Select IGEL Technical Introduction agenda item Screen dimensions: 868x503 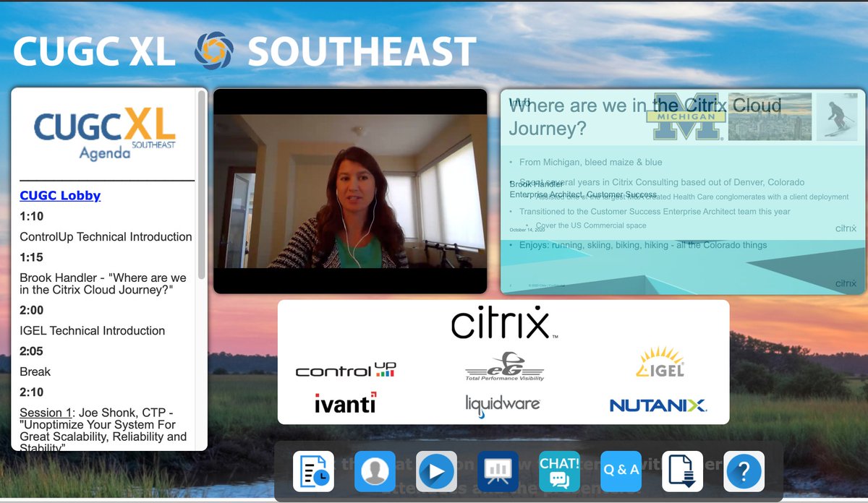point(93,330)
